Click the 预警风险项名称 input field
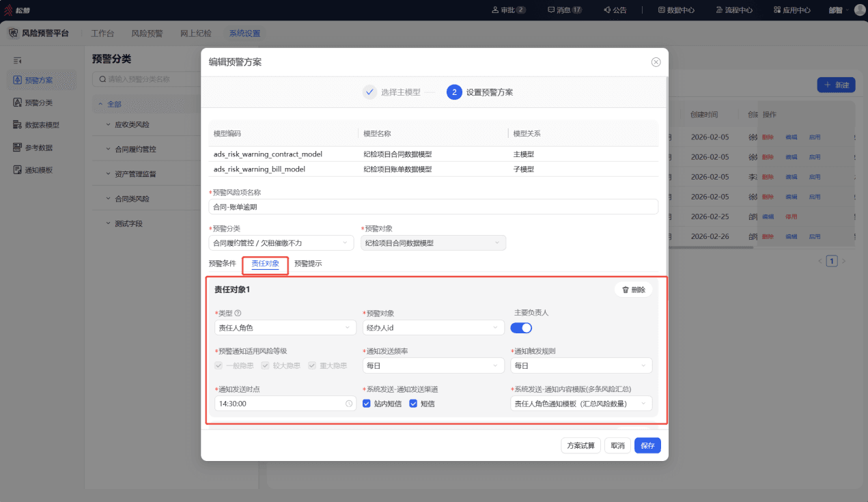The image size is (868, 502). click(x=433, y=206)
